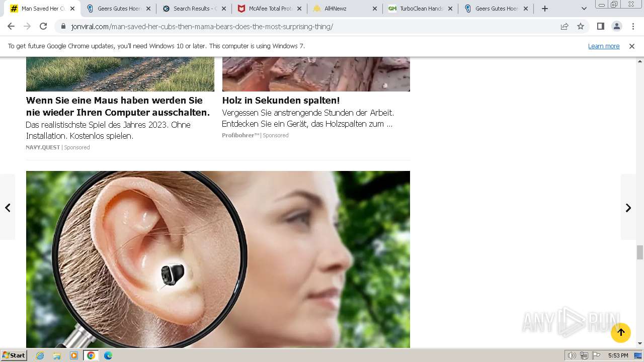Click Vergessen Sie anstrengende Stunden description
Screen dimensions: 644x362
[308, 118]
